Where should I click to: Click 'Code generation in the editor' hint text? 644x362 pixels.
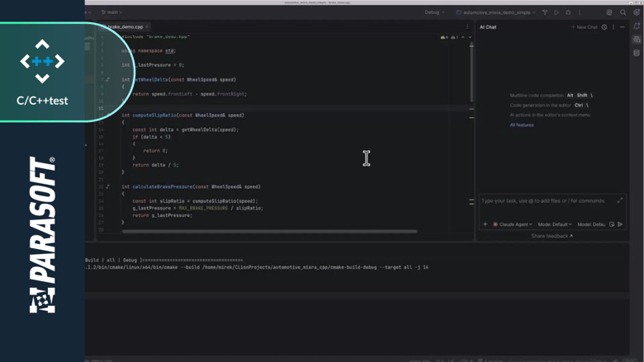[x=540, y=105]
